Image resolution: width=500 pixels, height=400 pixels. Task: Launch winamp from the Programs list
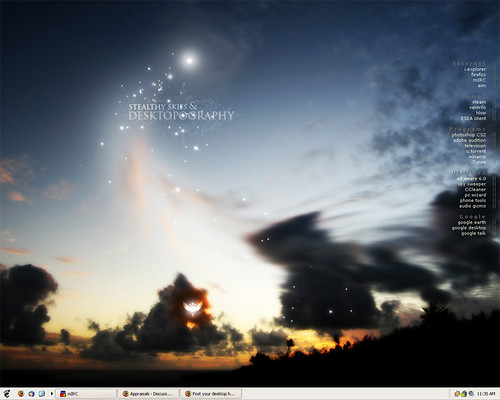pyautogui.click(x=477, y=157)
